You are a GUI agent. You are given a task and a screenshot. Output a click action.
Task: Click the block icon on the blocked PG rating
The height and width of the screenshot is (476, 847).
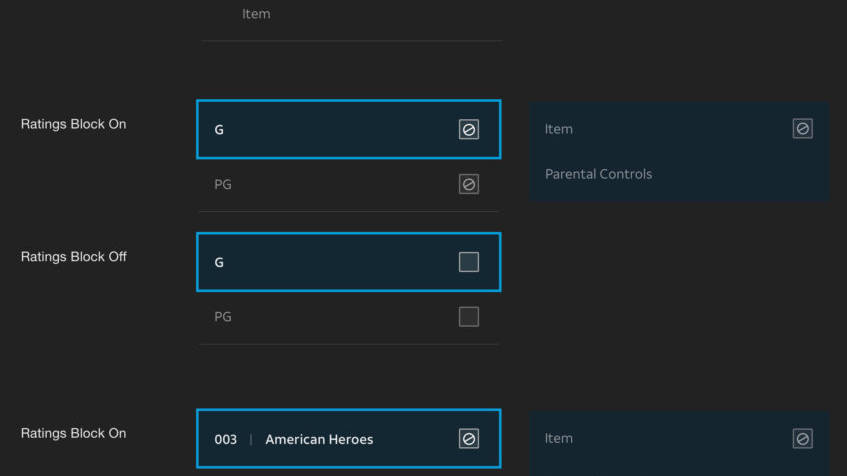coord(468,184)
